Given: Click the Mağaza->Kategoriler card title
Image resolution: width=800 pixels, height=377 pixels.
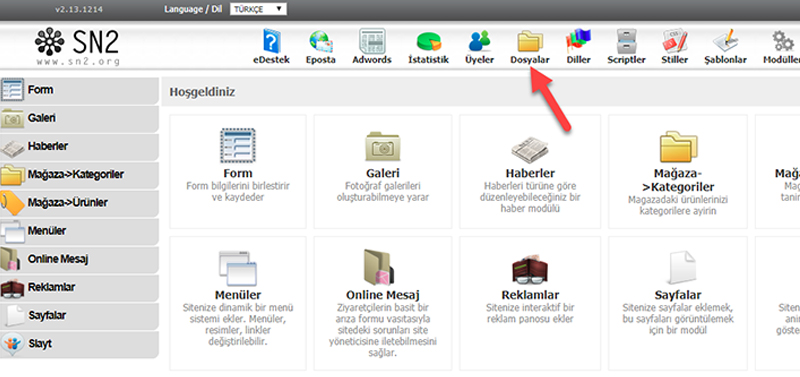Looking at the screenshot, I should coord(678,180).
